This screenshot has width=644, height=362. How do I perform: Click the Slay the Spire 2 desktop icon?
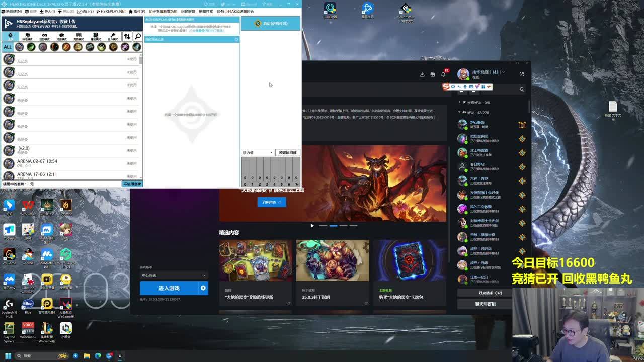pos(9,331)
